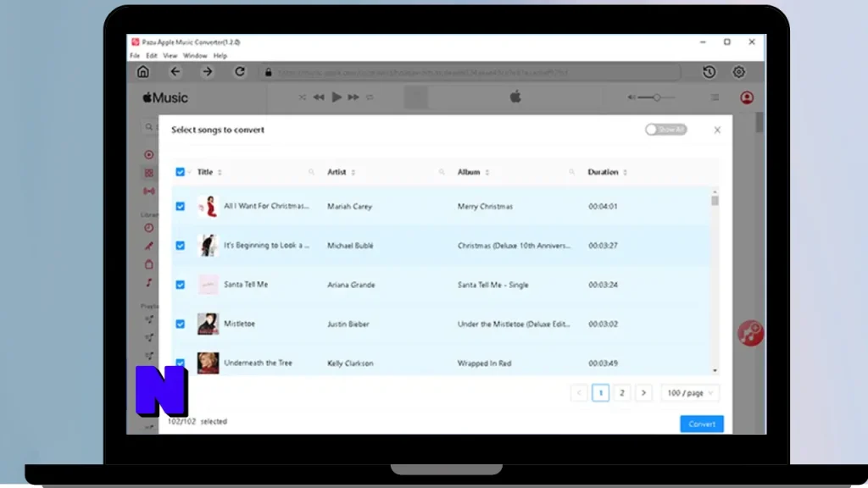Click the URL address bar
Image resolution: width=868 pixels, height=488 pixels.
470,72
